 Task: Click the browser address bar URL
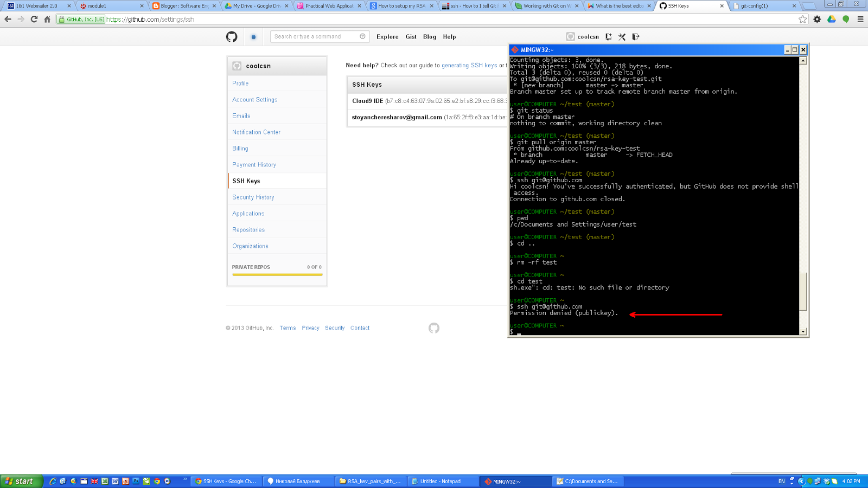[150, 20]
